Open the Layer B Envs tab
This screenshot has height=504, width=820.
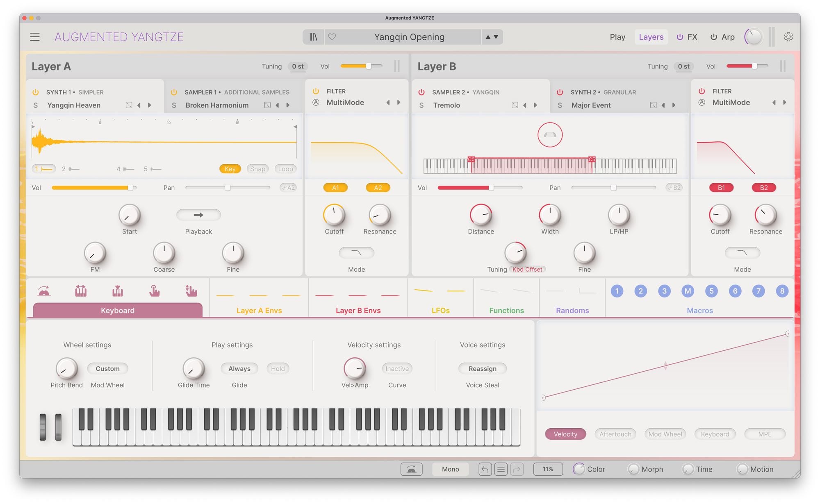coord(358,310)
